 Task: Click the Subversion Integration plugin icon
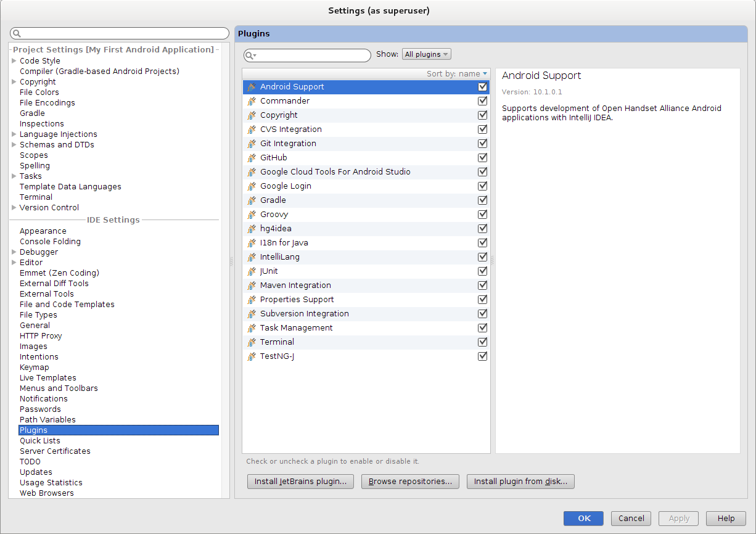pos(252,314)
